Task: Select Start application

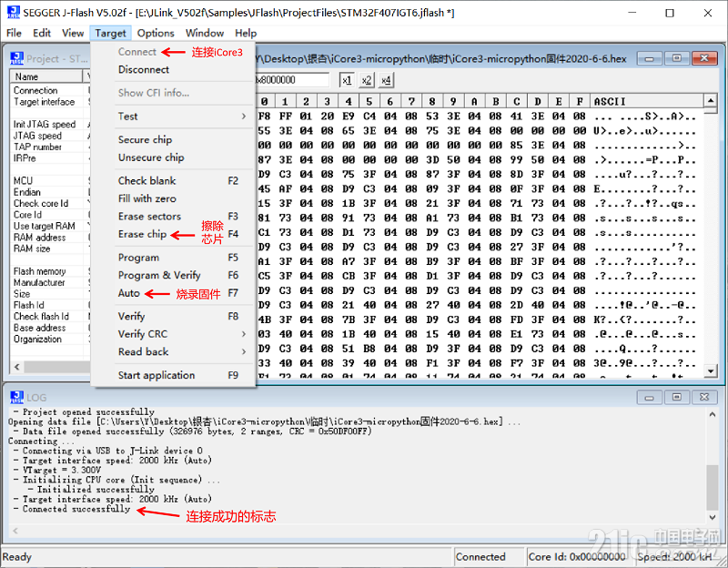Action: pos(173,375)
